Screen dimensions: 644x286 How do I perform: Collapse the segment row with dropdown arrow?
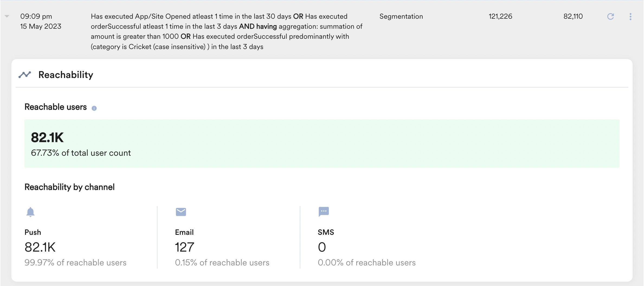coord(7,17)
